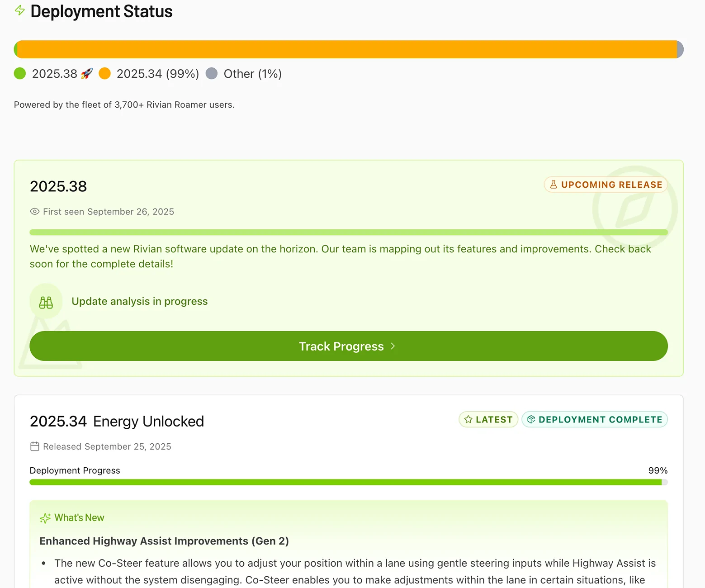Click 'Powered by the fleet' Rivian Roamer text
This screenshot has width=705, height=588.
124,104
